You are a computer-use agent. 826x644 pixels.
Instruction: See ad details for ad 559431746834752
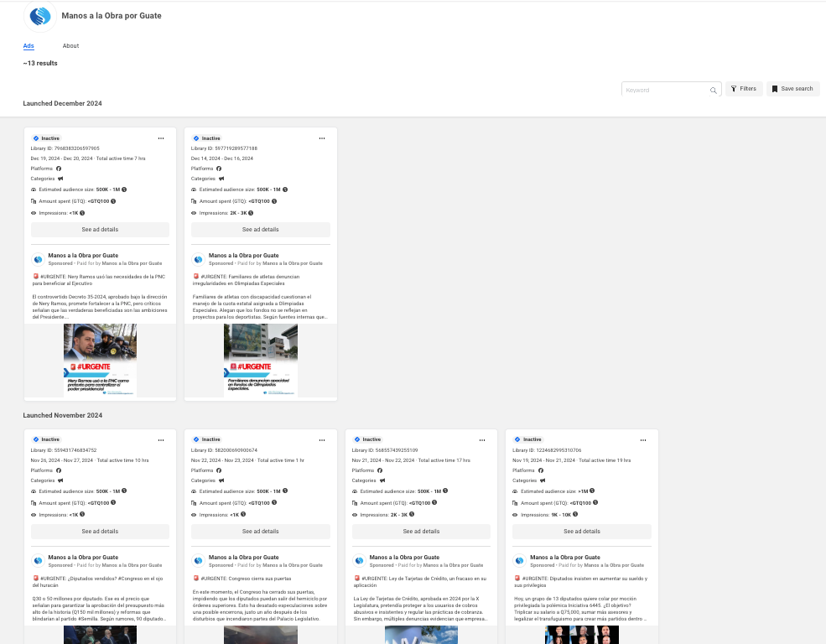100,532
